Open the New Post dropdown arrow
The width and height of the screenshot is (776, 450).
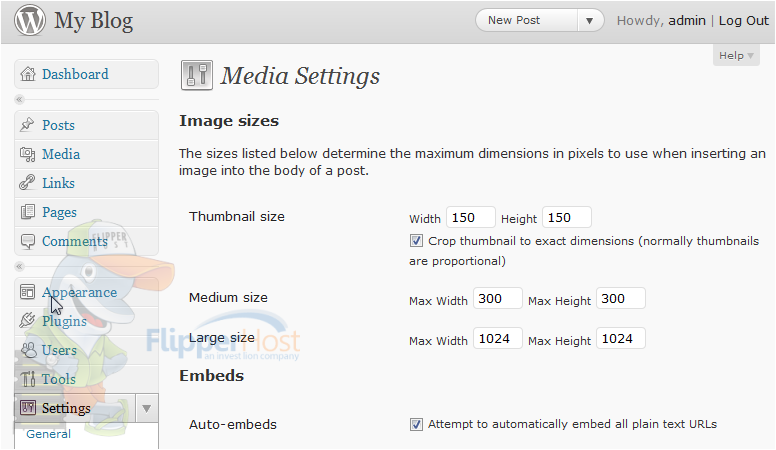pyautogui.click(x=589, y=21)
